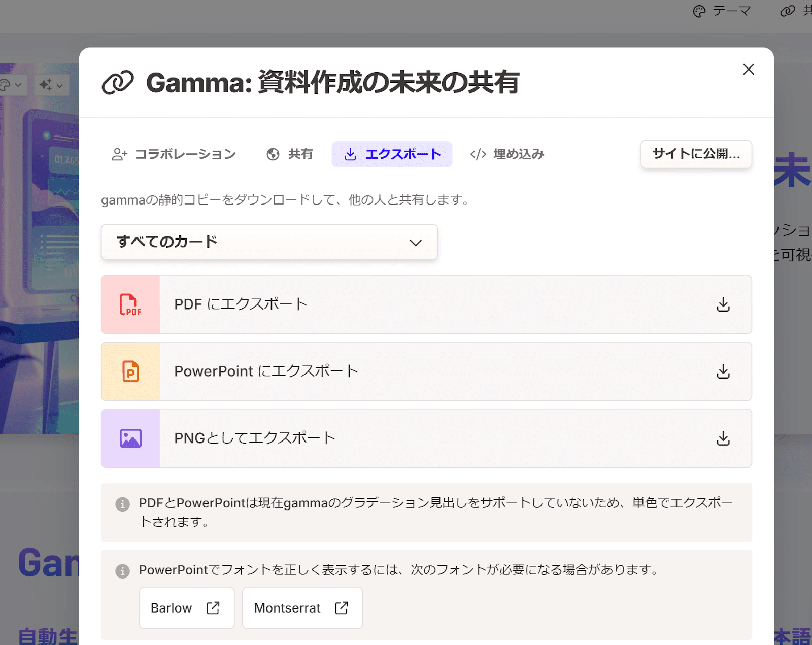Click the link icon beside the dialog title
812x645 pixels.
(x=118, y=82)
